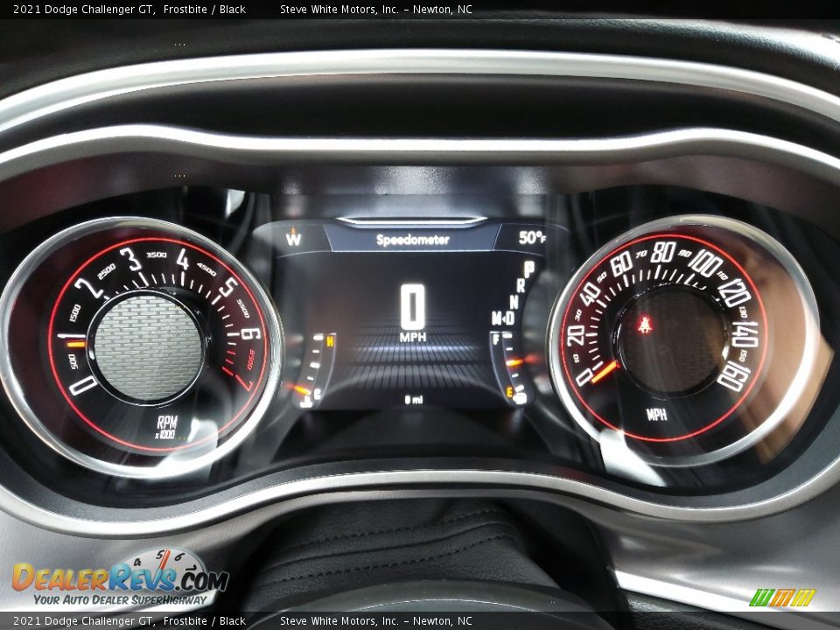Tap the 2 mark on tachometer
This screenshot has height=630, width=840.
[89, 288]
